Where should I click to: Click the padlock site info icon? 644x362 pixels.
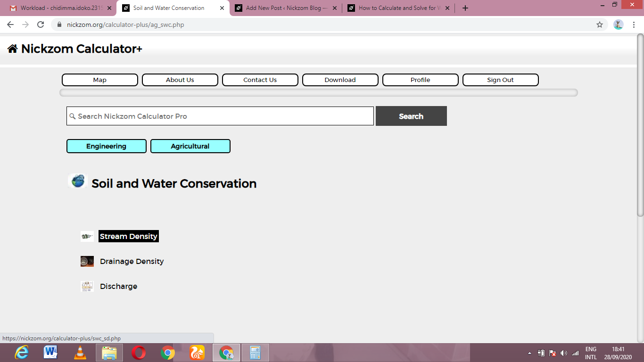point(59,25)
